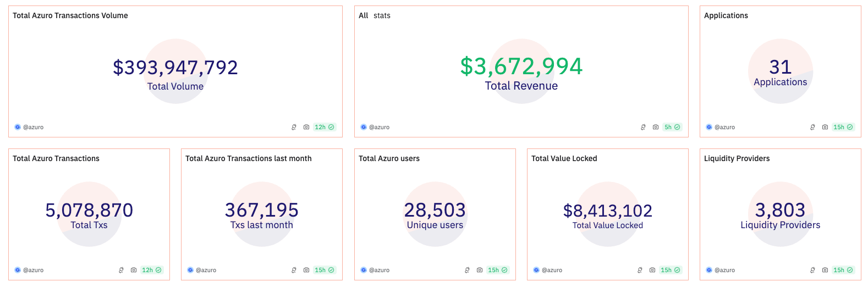The image size is (868, 287).
Task: Click @azuro link on Liquidity Providers card
Action: point(725,270)
